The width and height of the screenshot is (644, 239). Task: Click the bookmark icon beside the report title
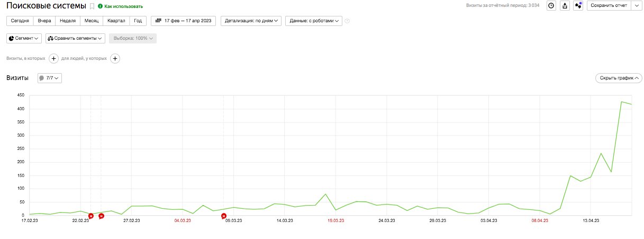pos(92,6)
